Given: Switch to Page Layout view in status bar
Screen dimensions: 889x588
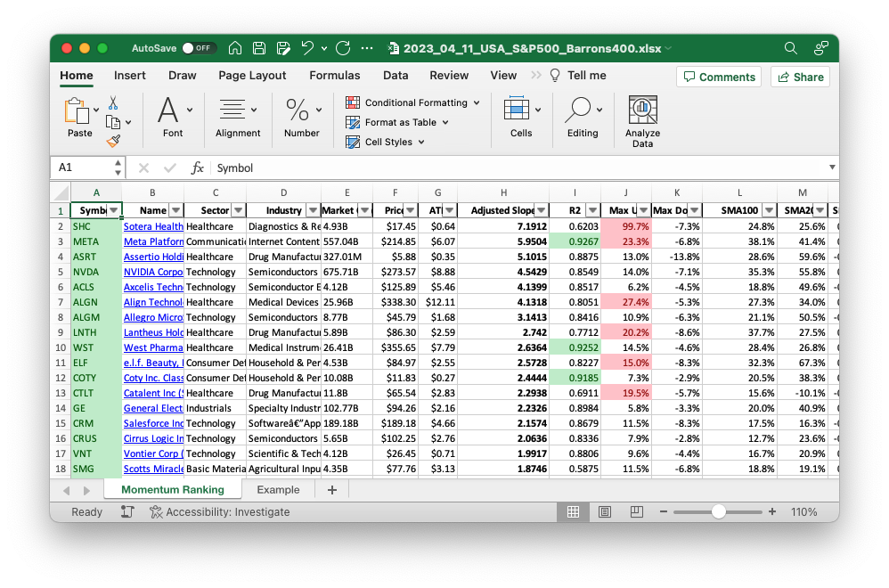Looking at the screenshot, I should (605, 512).
